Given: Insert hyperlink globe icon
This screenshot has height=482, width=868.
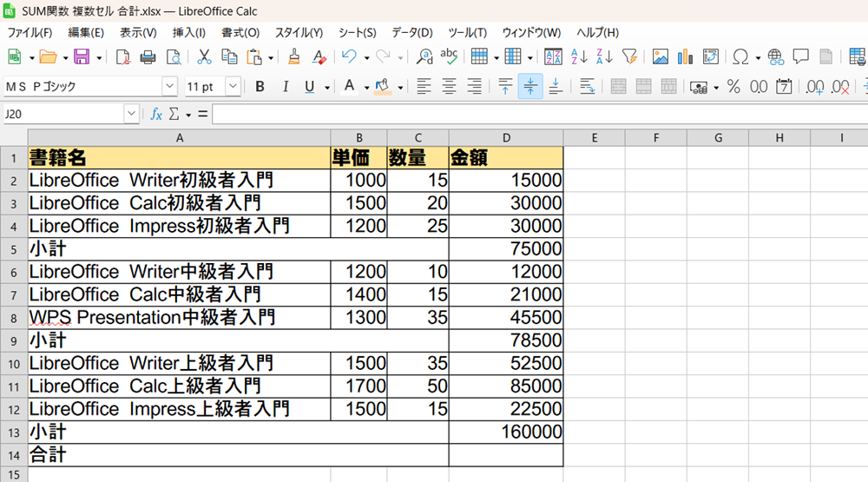Looking at the screenshot, I should 775,56.
